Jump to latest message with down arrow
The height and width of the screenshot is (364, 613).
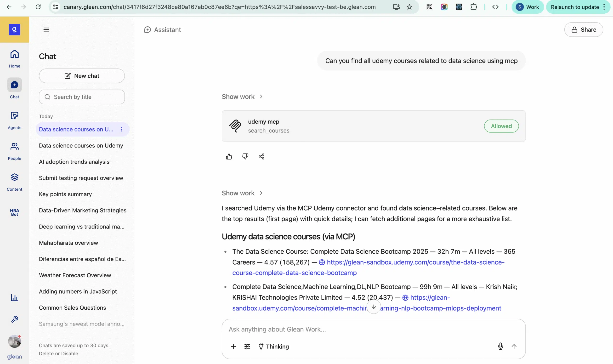(374, 307)
